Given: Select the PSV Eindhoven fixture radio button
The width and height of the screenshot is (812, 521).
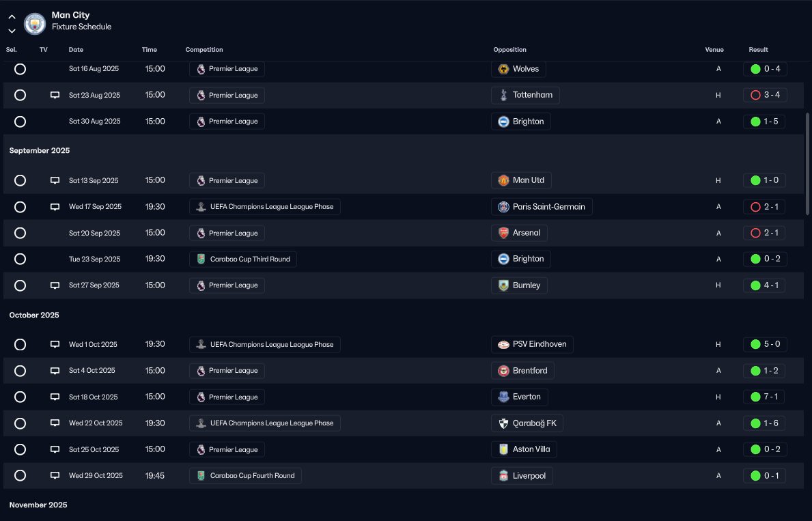Looking at the screenshot, I should pos(20,344).
